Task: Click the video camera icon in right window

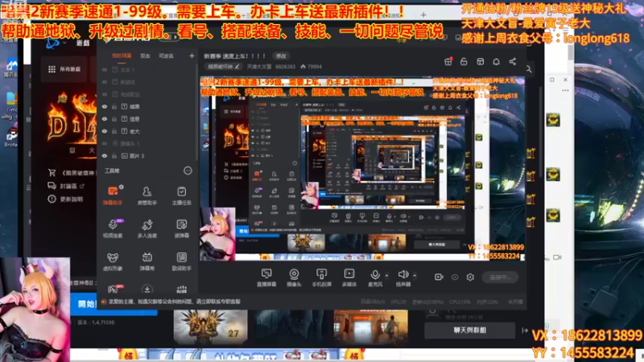Action: click(557, 257)
